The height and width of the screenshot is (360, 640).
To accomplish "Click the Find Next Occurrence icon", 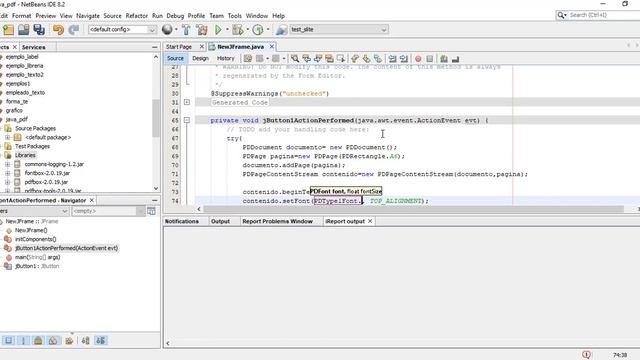I will pos(318,59).
